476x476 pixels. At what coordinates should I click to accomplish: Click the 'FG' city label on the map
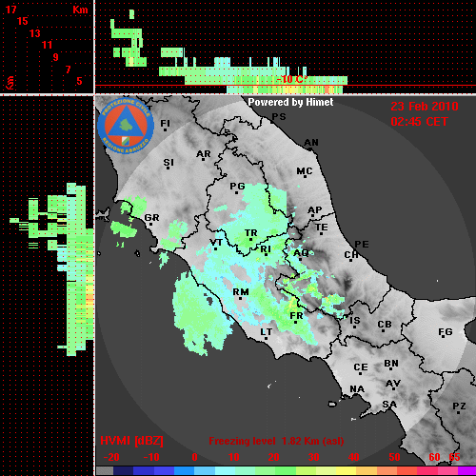(x=445, y=332)
